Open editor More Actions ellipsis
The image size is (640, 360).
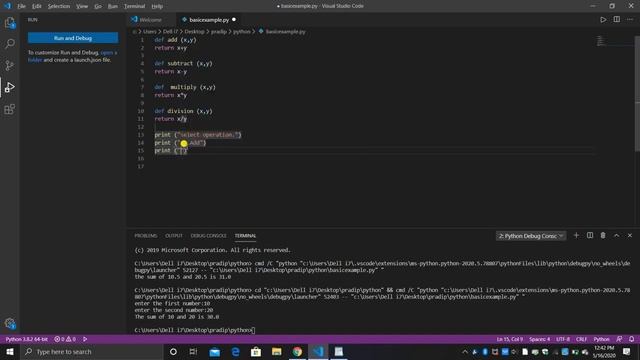630,20
